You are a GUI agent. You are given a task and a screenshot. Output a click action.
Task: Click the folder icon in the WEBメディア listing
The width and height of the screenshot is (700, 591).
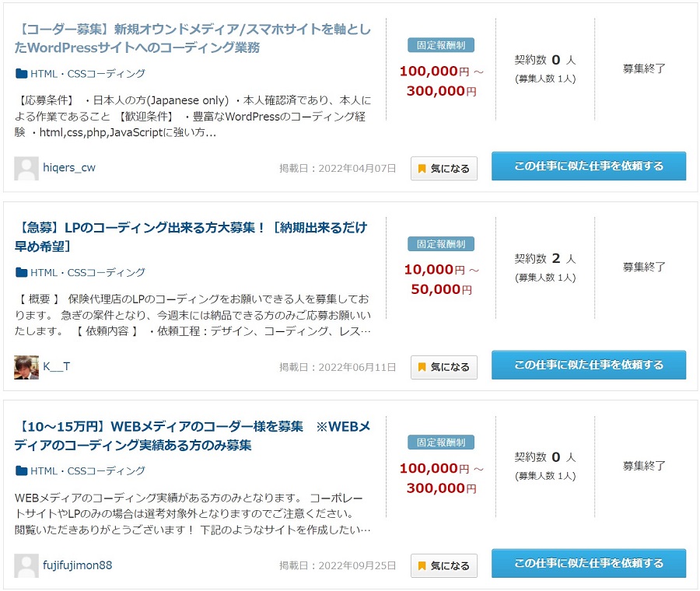pos(22,471)
